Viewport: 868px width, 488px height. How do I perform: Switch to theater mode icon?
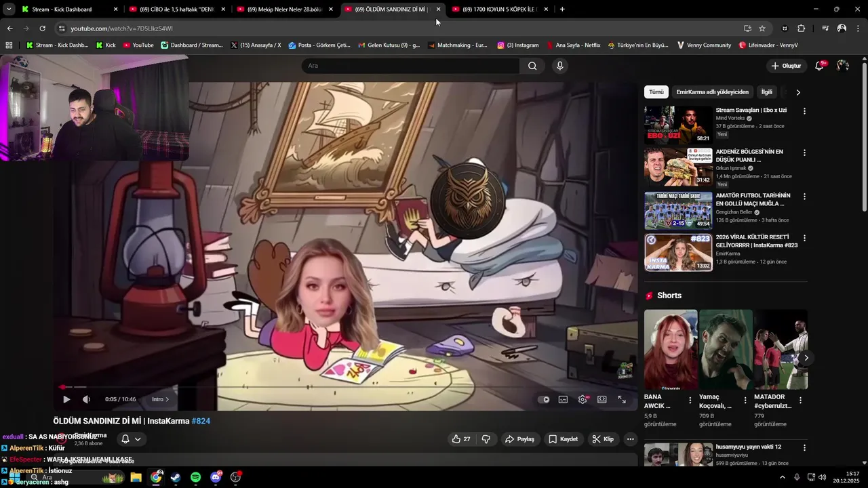[x=601, y=399]
